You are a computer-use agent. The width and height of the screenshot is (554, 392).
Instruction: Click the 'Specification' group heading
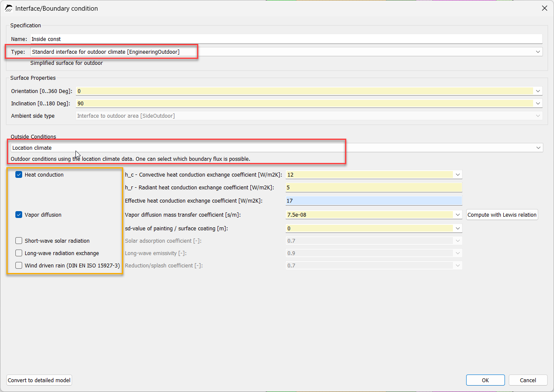(26, 26)
